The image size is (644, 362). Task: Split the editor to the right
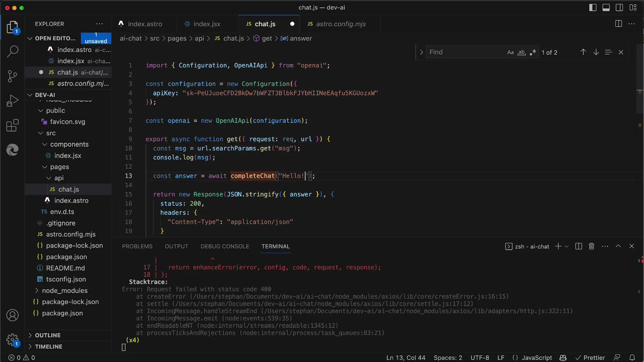(x=618, y=24)
